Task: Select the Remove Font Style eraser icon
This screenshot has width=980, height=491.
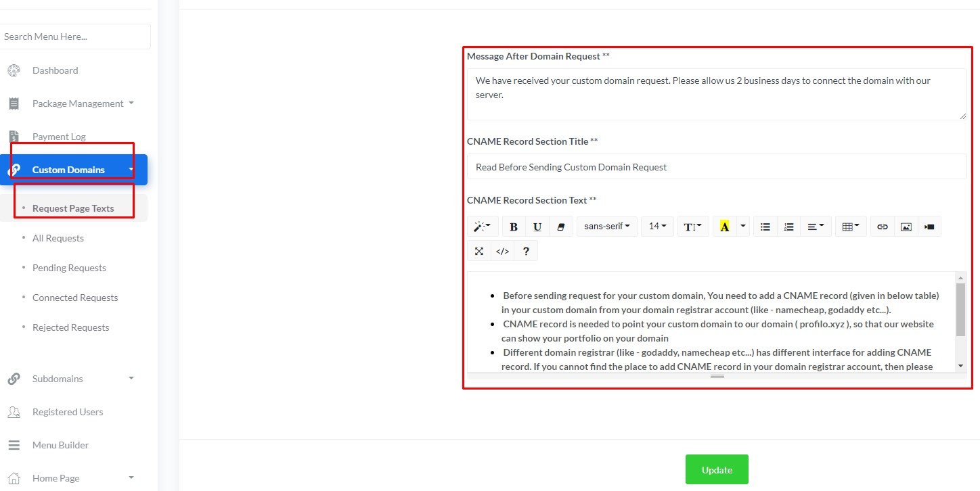Action: (560, 226)
